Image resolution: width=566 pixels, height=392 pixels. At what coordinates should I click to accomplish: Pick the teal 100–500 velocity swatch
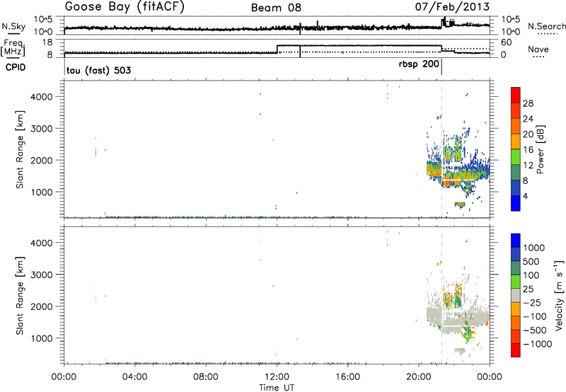(x=516, y=268)
